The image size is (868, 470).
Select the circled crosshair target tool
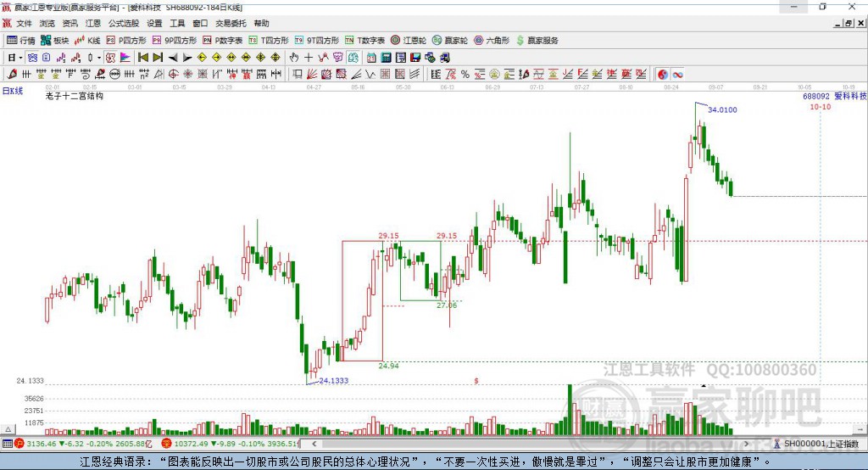tap(173, 74)
